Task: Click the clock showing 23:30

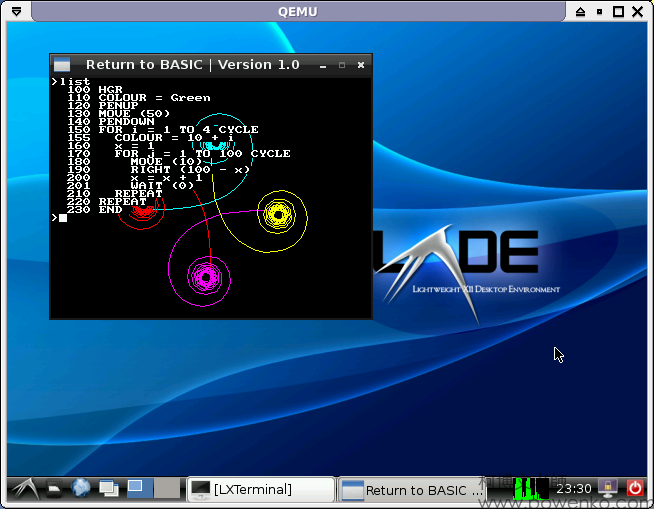Action: click(x=574, y=489)
